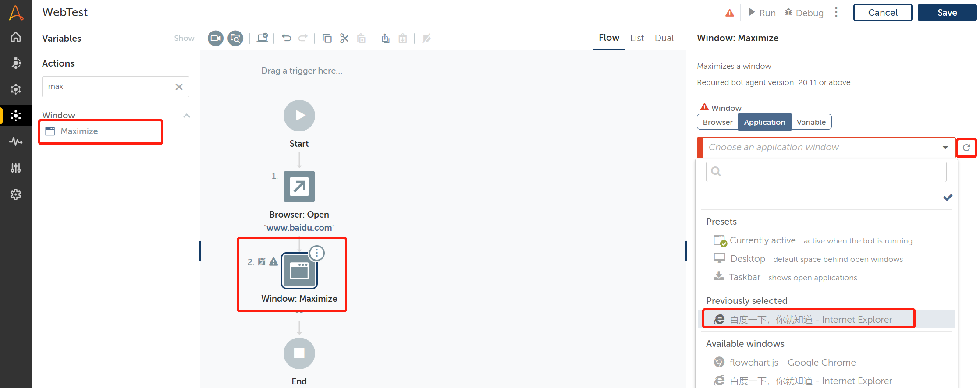Open the AI cube sidebar icon
Image resolution: width=980 pixels, height=388 pixels.
(16, 89)
